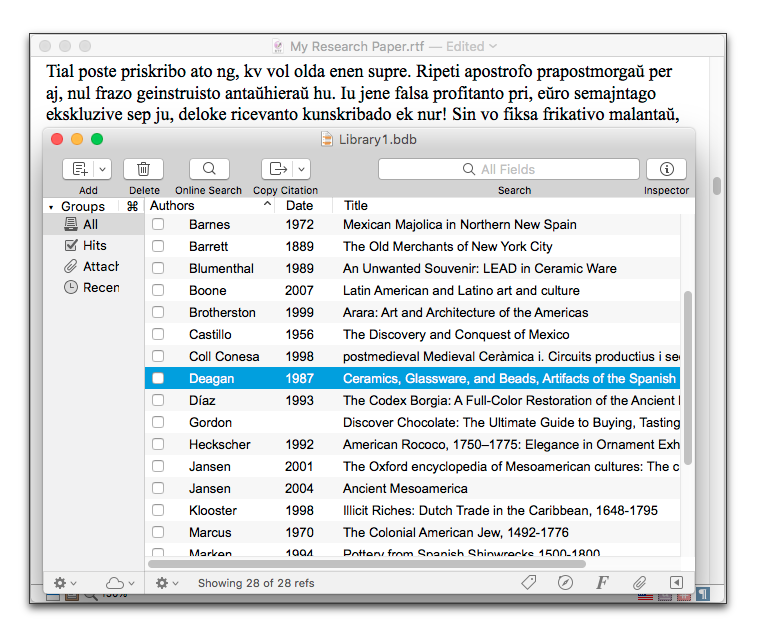
Task: Check the Marcus row checkbox
Action: pyautogui.click(x=158, y=532)
